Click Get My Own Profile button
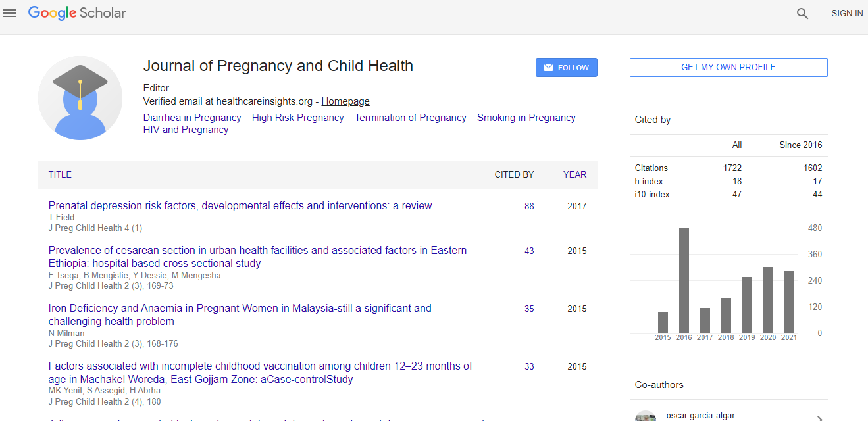868x421 pixels. click(728, 67)
